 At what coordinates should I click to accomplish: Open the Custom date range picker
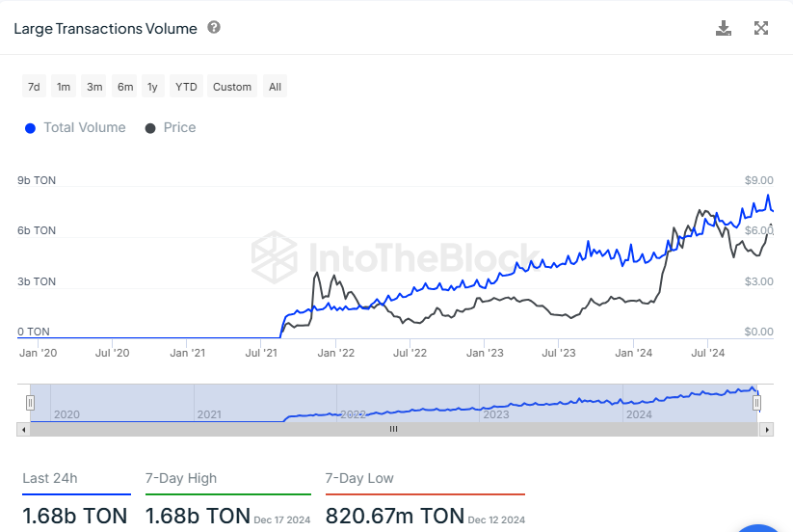[x=232, y=87]
